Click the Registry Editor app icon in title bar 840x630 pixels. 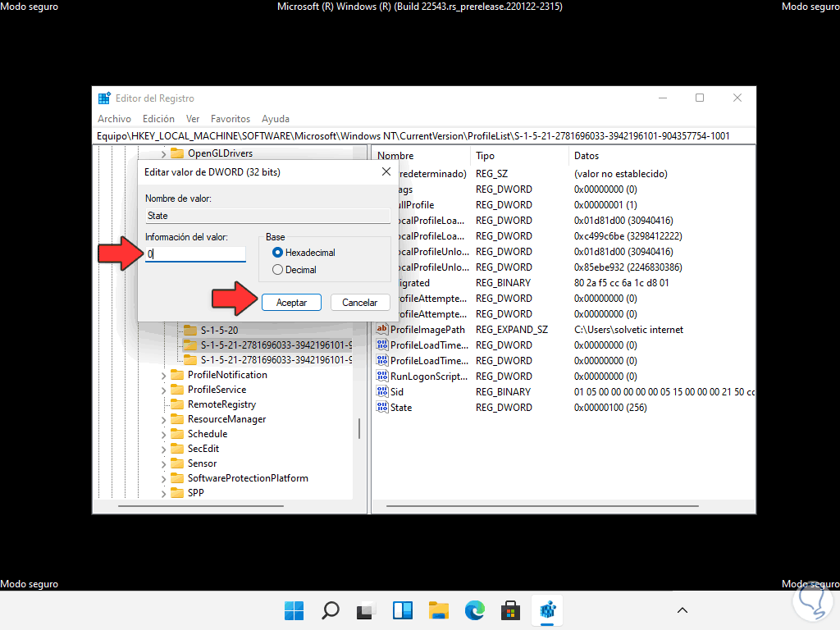tap(104, 98)
